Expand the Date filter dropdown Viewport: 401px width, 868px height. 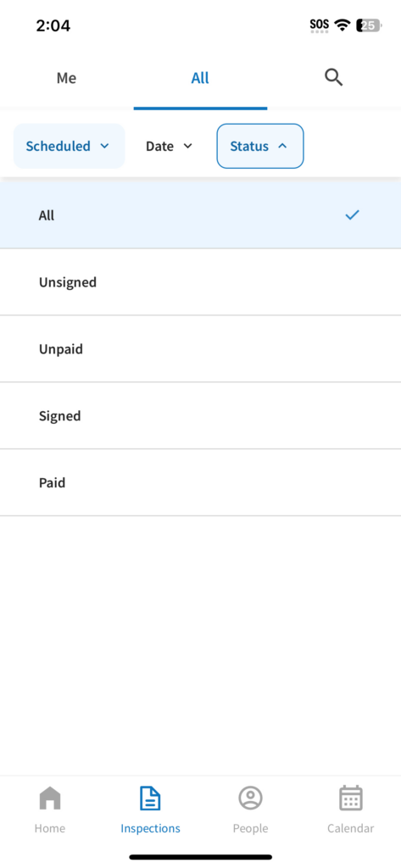click(169, 146)
